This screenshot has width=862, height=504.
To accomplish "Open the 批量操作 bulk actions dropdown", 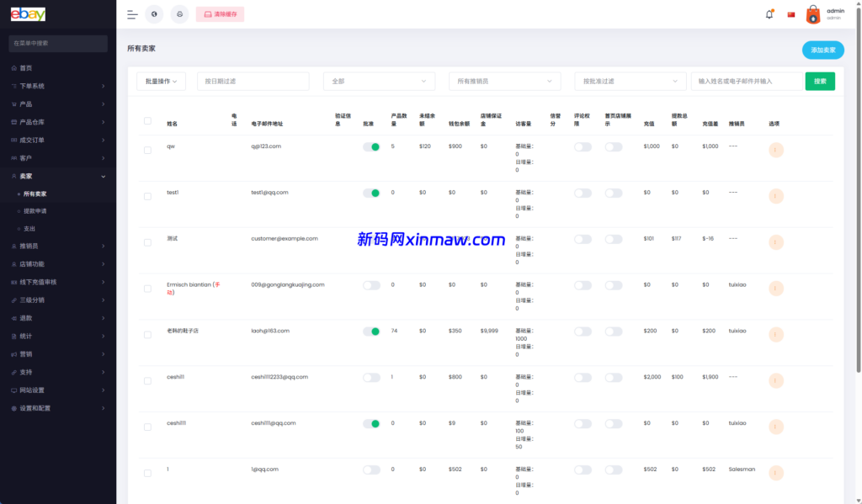I will pos(161,81).
